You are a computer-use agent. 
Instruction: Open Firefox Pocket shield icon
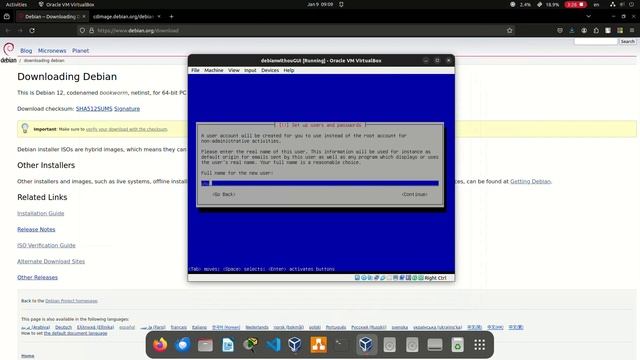click(560, 30)
